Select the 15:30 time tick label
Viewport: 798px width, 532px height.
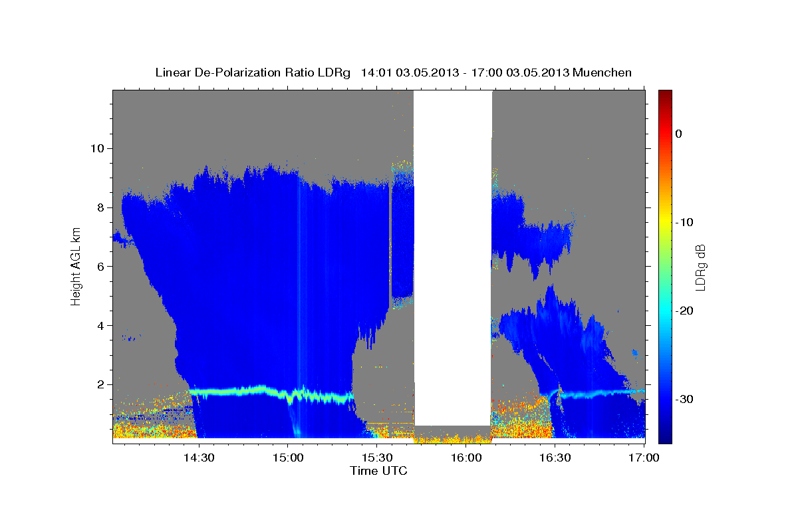click(x=377, y=458)
